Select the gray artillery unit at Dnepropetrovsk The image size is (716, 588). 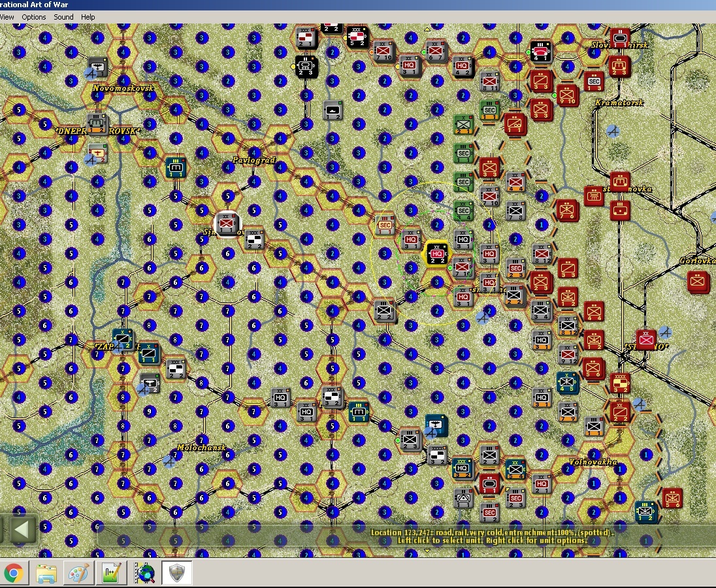click(x=96, y=123)
